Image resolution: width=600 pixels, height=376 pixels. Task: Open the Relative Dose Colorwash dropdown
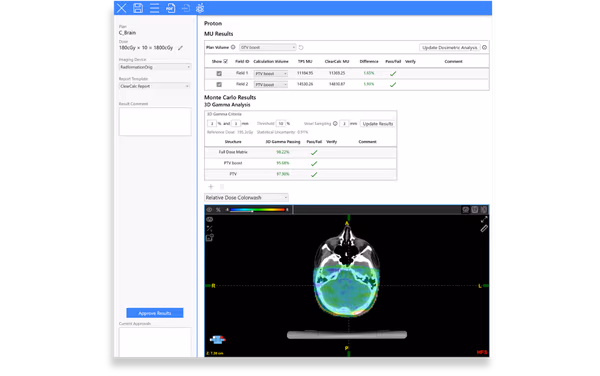246,197
